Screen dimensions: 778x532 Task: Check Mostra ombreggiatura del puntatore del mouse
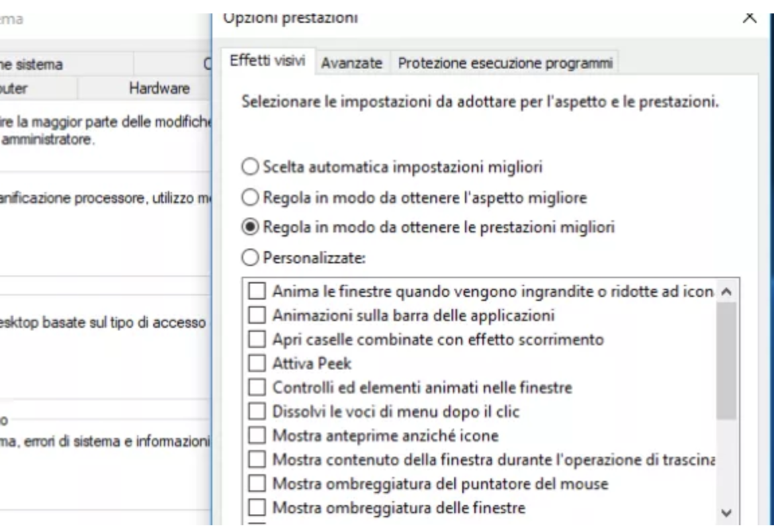pyautogui.click(x=257, y=484)
